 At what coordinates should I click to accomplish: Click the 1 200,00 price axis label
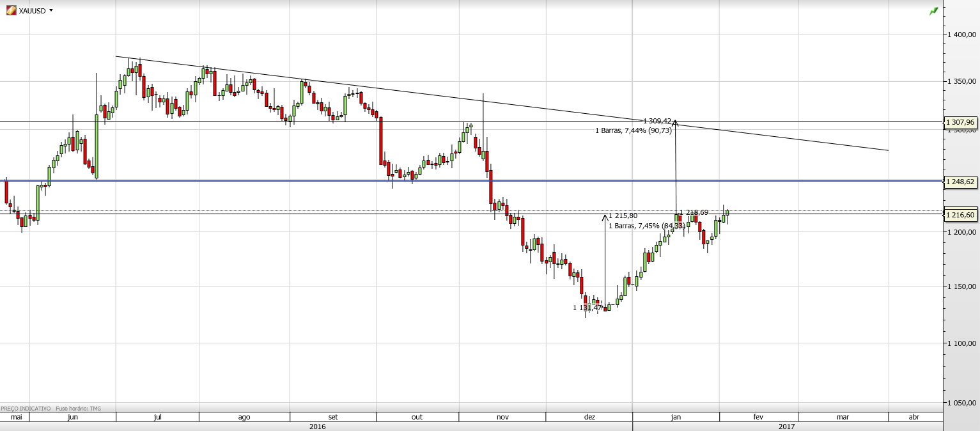962,232
